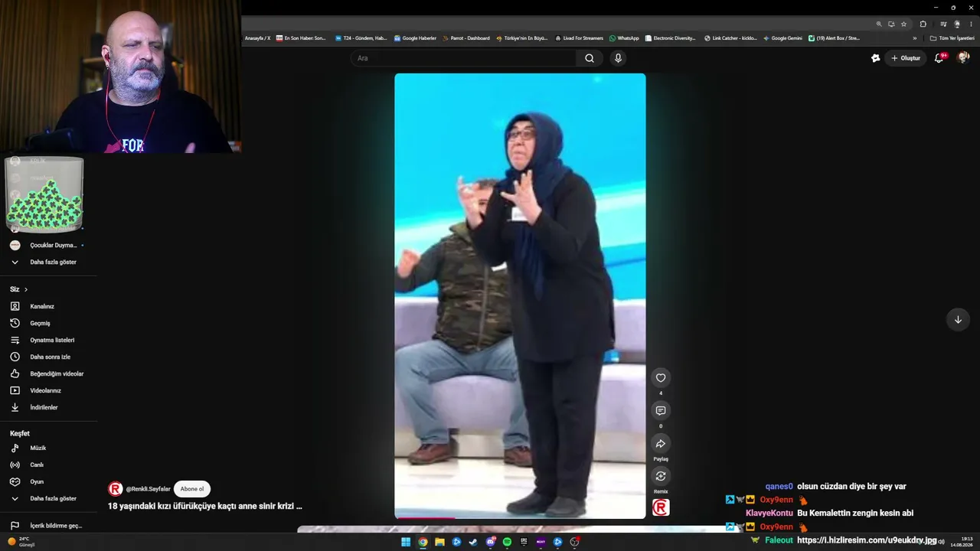Click the Short title '18 yaşındaki kızı üfürükçüye...'

tap(205, 506)
